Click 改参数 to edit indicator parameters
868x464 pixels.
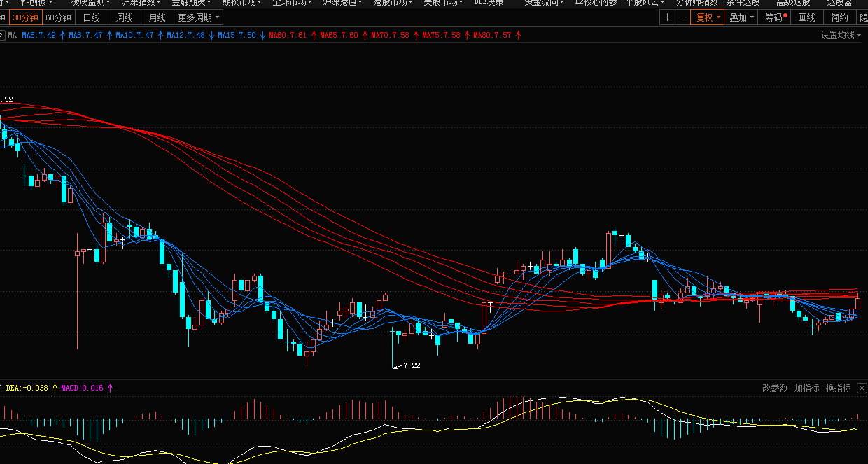click(775, 388)
